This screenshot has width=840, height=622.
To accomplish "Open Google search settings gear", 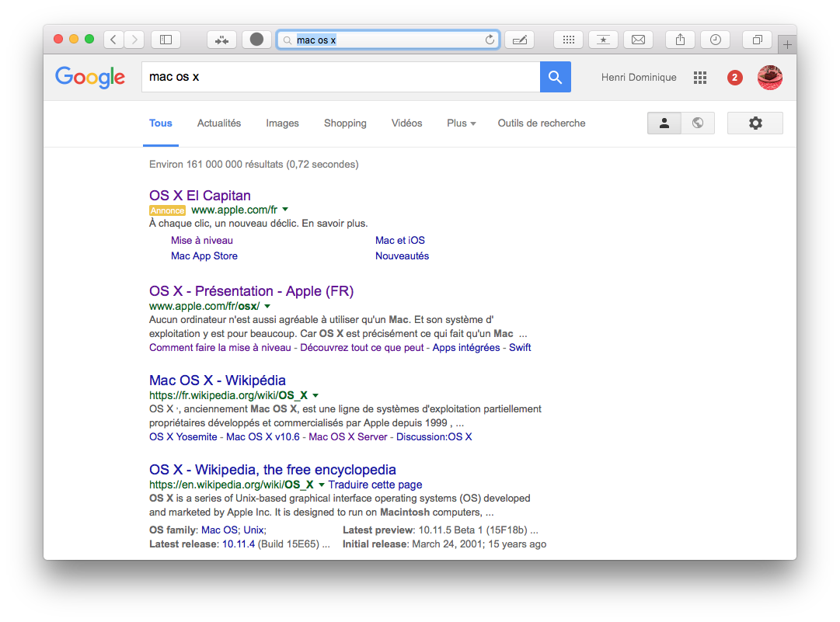I will (x=755, y=123).
